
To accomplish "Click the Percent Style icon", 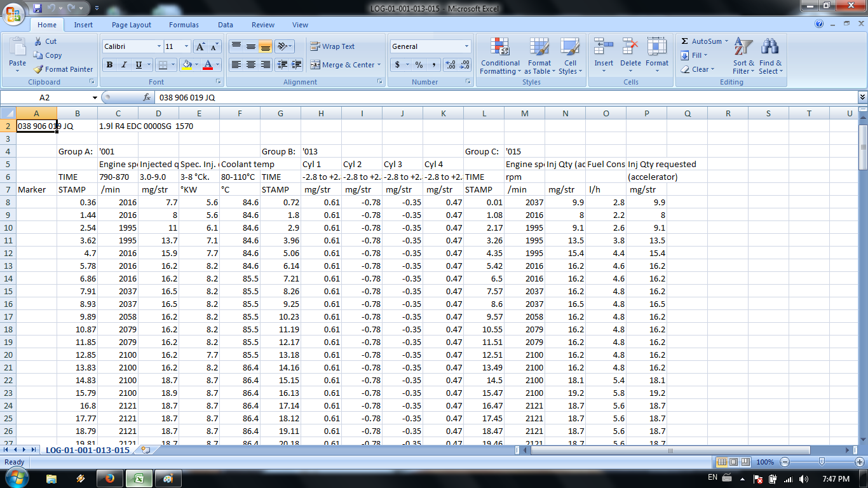I will pyautogui.click(x=419, y=65).
